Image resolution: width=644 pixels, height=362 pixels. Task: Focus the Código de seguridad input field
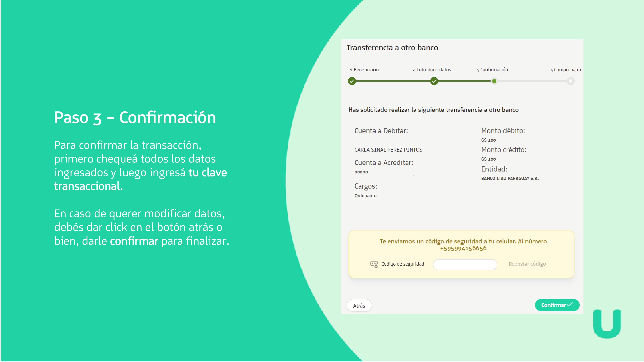(465, 265)
